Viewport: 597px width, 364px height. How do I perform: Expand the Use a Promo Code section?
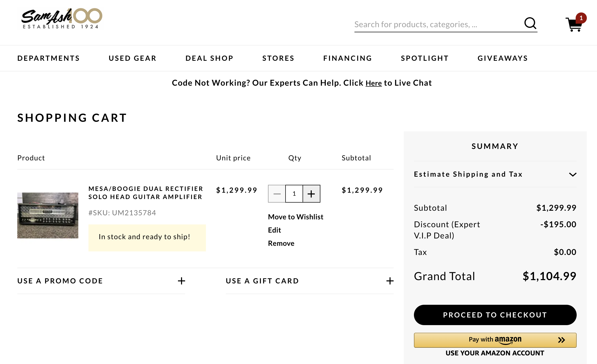(x=181, y=281)
